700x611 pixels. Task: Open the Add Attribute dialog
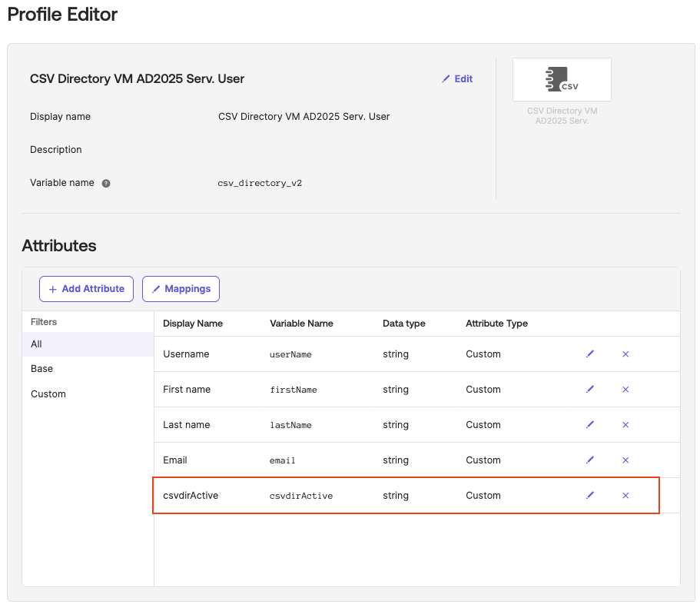[x=86, y=289]
